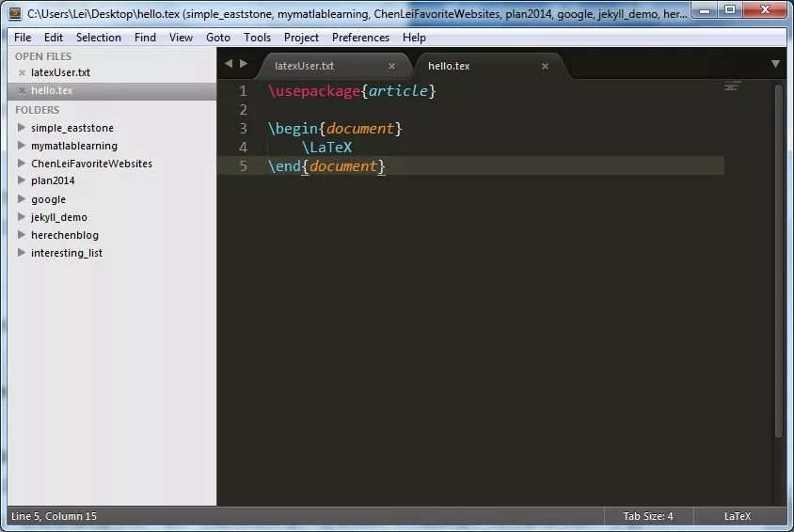Close latexUser.txt in Open Files sidebar

[x=22, y=72]
